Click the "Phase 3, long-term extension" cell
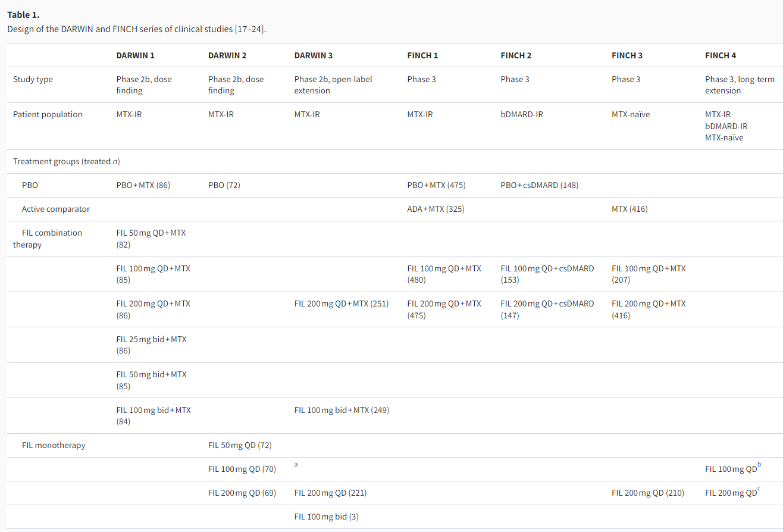Screen dimensions: 783x532 pyautogui.click(x=739, y=85)
